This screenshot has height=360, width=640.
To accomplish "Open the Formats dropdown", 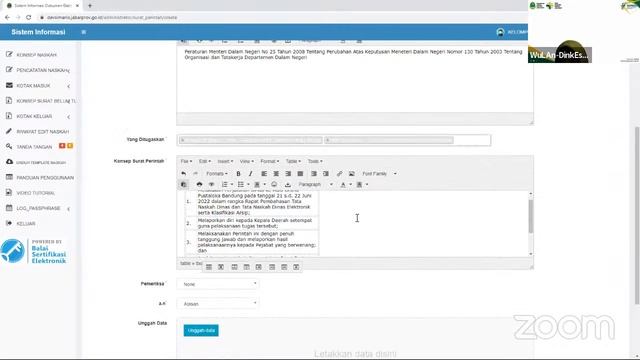I will click(217, 174).
